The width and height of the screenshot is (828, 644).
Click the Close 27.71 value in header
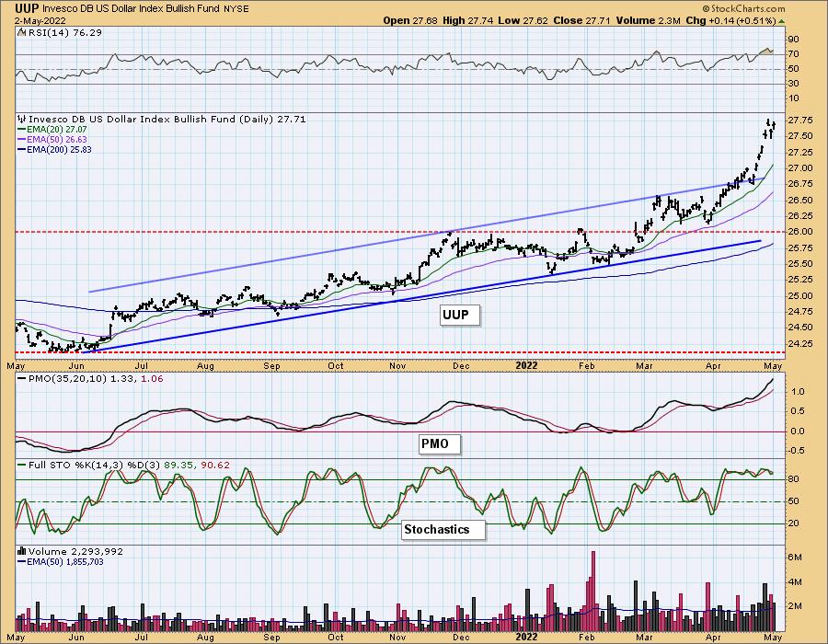coord(582,20)
